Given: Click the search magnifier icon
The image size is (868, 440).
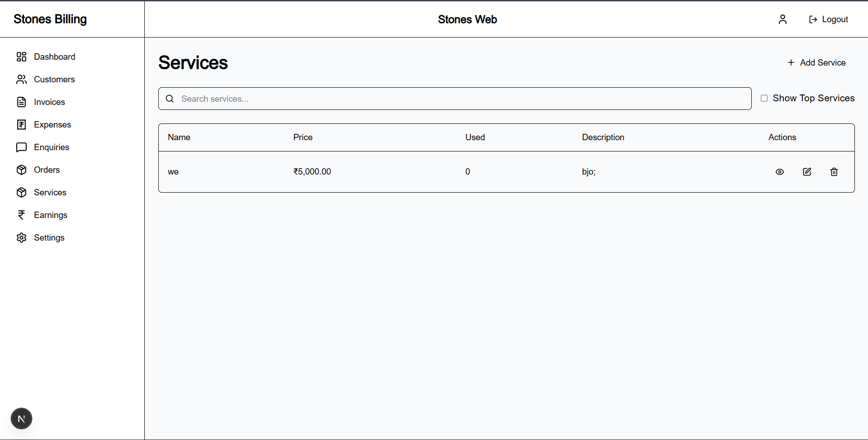Looking at the screenshot, I should pyautogui.click(x=169, y=99).
